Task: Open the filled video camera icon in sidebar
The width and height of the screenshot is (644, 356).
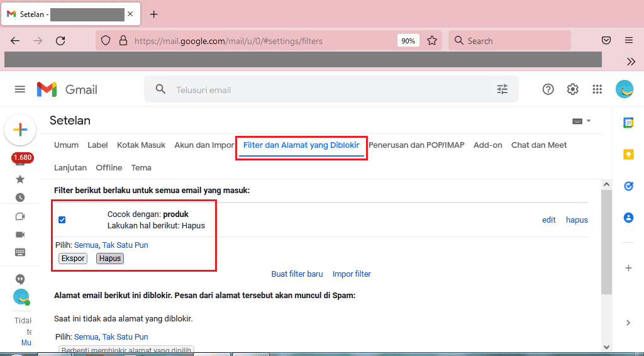Action: [x=19, y=235]
